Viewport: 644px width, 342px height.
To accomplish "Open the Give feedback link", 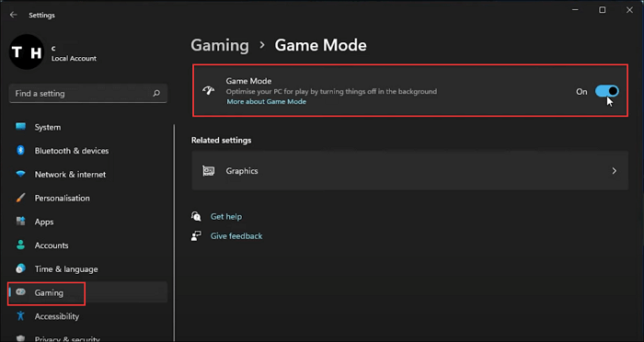I will [236, 236].
